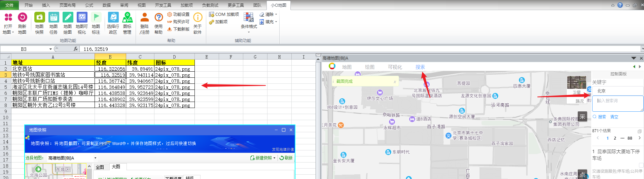Go to results page 88
644x179 pixels.
pos(630,138)
